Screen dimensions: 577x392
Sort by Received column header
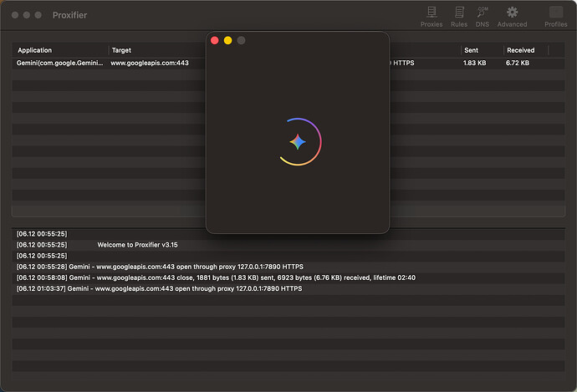[521, 50]
